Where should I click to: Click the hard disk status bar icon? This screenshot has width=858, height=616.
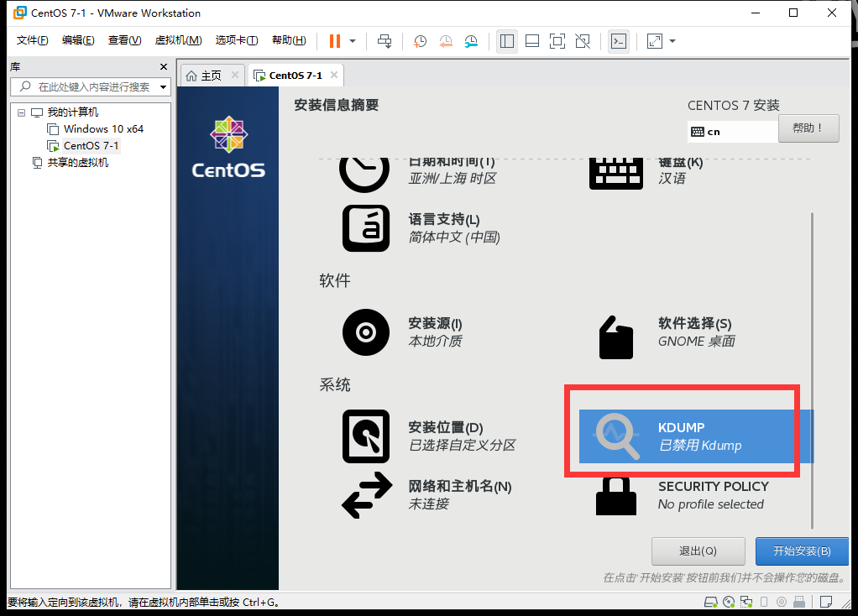(x=710, y=602)
